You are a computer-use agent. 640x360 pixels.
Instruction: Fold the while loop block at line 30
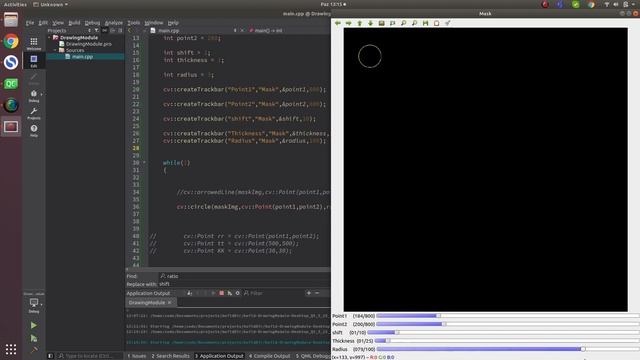click(x=144, y=162)
